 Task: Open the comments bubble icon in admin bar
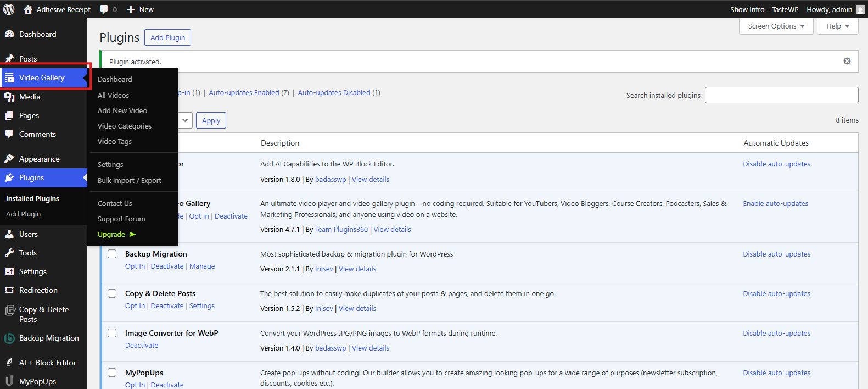pyautogui.click(x=104, y=9)
